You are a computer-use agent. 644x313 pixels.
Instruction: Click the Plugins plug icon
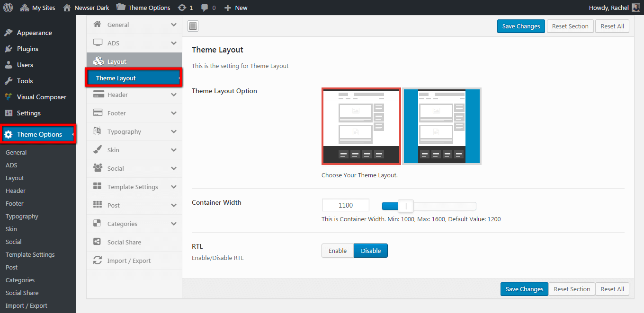(9, 49)
